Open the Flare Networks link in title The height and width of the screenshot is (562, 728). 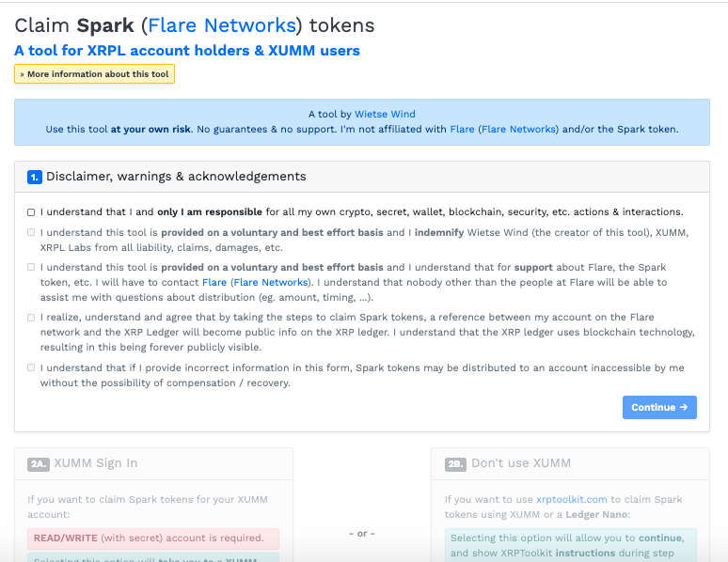[x=222, y=25]
